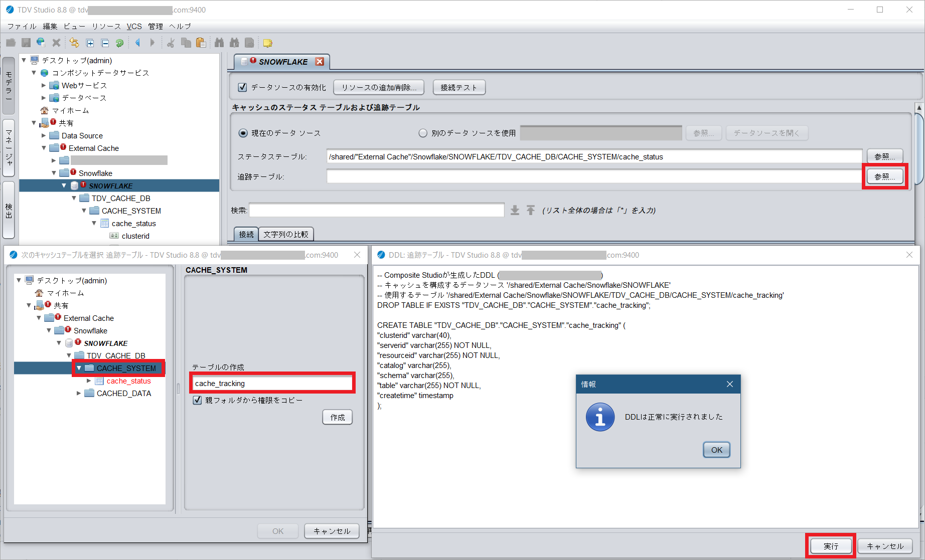This screenshot has height=560, width=925.
Task: Collapse External Cache folder in main tree
Action: pyautogui.click(x=44, y=148)
